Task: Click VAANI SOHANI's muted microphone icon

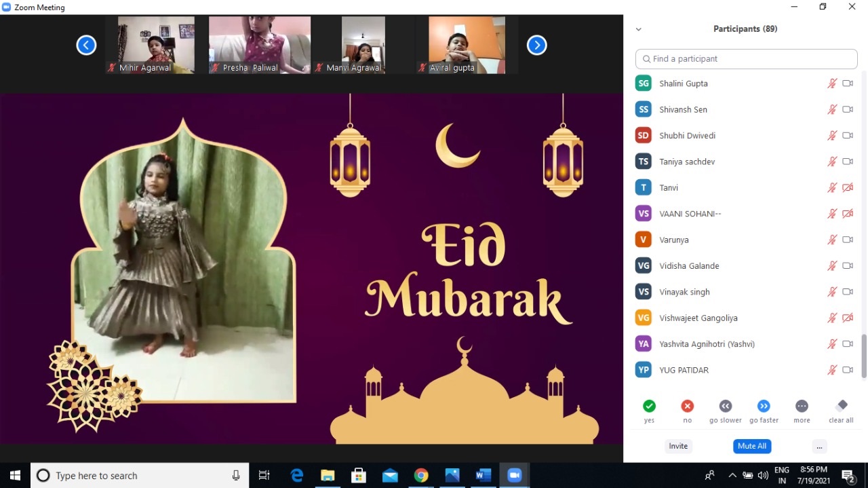Action: (832, 214)
